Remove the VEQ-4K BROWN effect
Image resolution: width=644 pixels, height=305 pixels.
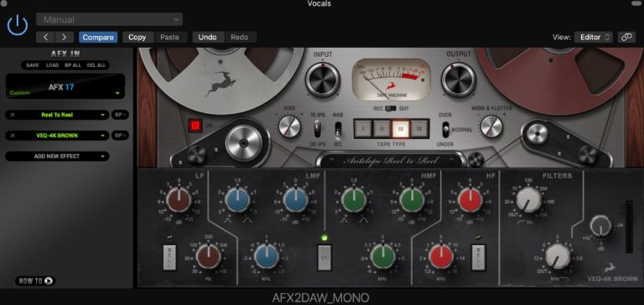(x=13, y=136)
